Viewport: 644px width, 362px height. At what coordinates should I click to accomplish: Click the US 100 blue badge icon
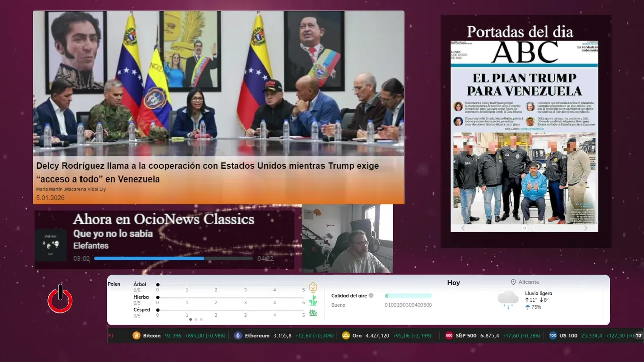point(553,335)
